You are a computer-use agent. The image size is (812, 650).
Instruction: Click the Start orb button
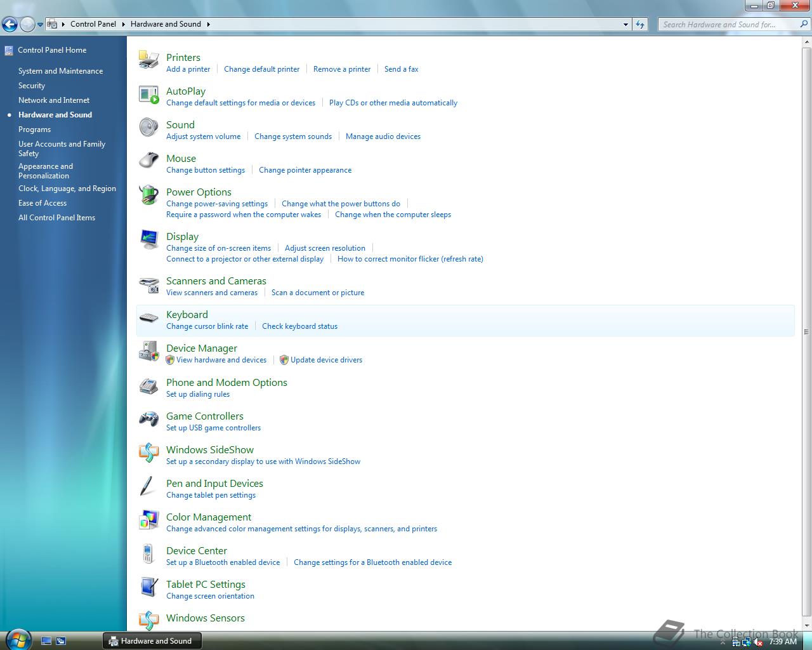click(17, 639)
